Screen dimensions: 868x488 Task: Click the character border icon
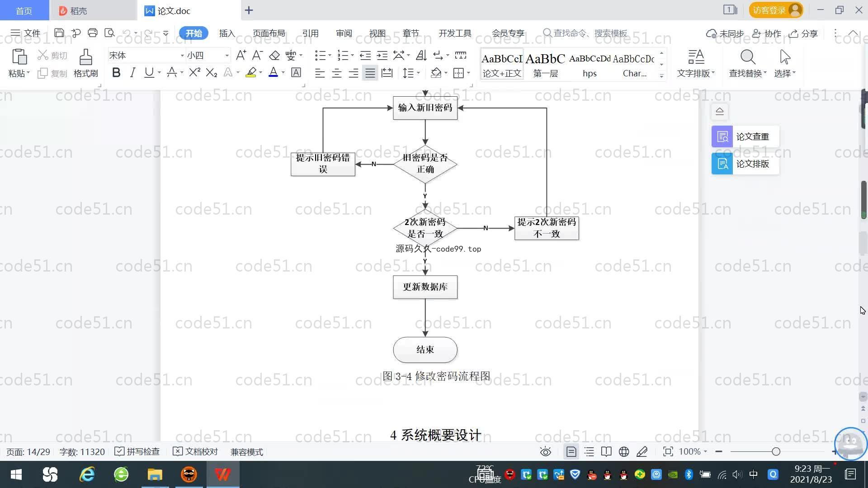296,72
